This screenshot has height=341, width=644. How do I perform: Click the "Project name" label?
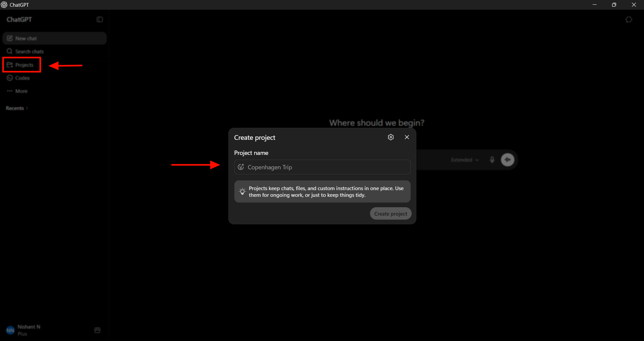pos(251,153)
